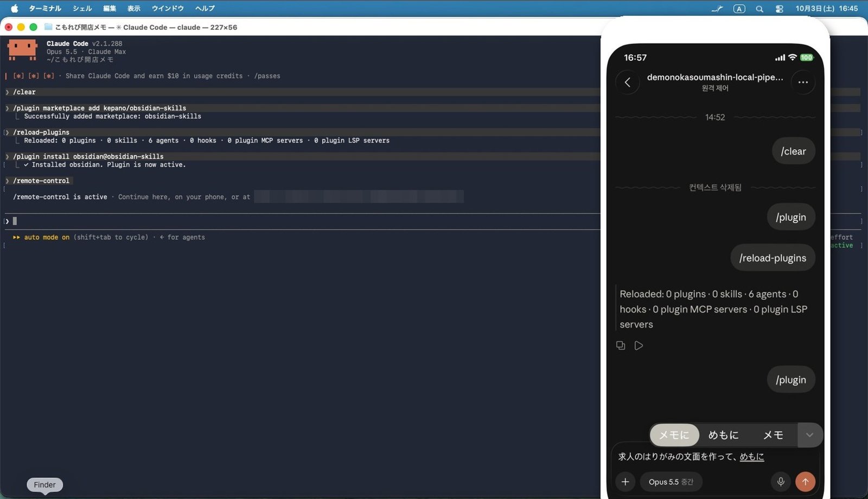This screenshot has width=868, height=499.
Task: Click the /plugin marketplace add command line
Action: coord(99,108)
